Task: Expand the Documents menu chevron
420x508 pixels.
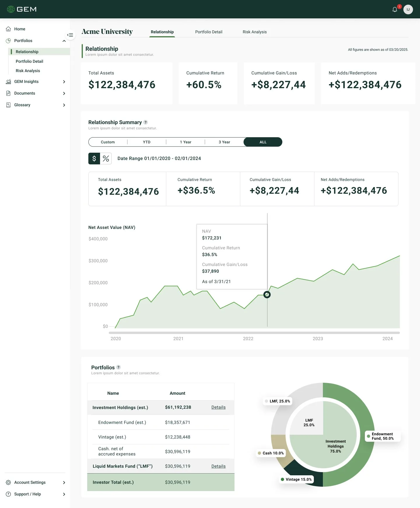Action: (64, 93)
